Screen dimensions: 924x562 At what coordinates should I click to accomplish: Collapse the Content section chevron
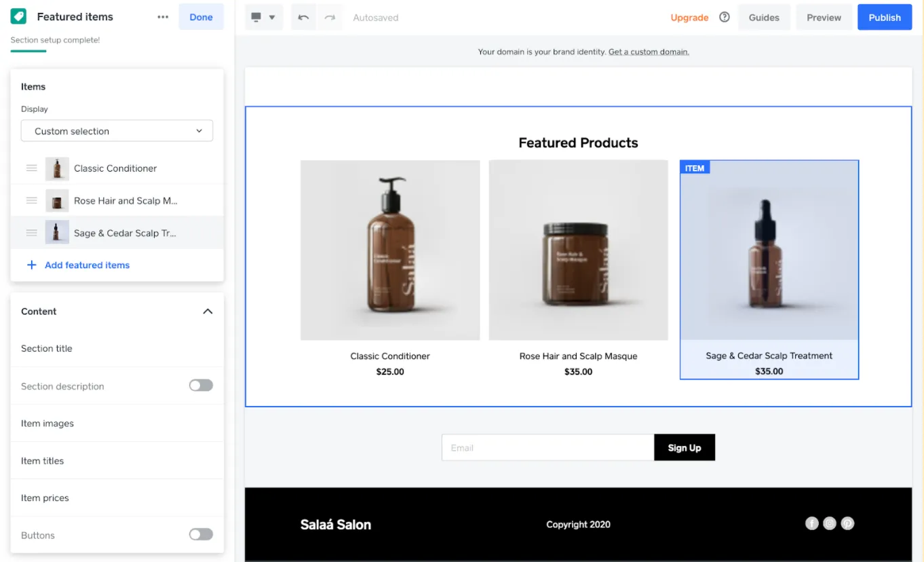(208, 311)
